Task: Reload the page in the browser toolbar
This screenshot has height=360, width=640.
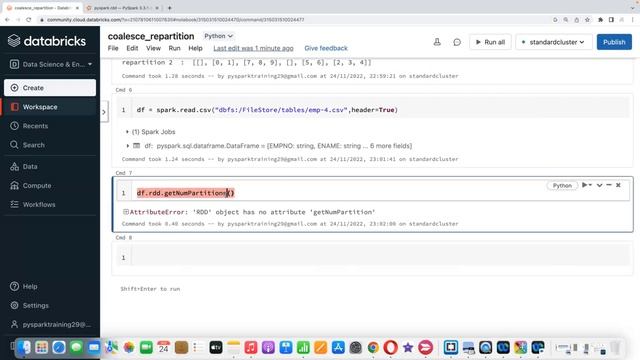Action: pos(29,20)
